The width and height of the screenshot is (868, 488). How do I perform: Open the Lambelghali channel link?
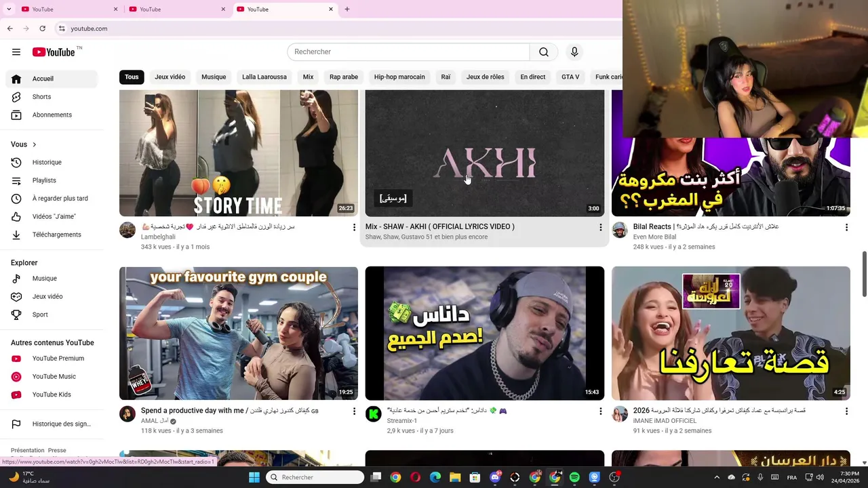tap(158, 237)
